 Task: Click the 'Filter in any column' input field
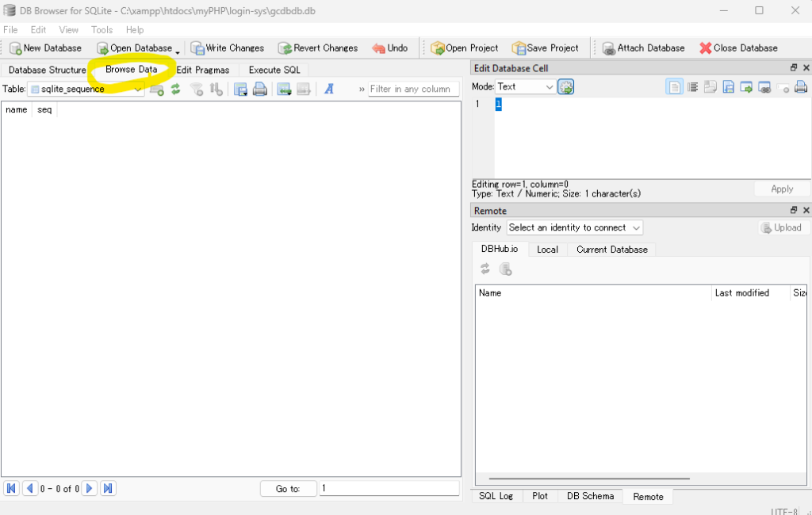[x=414, y=90]
